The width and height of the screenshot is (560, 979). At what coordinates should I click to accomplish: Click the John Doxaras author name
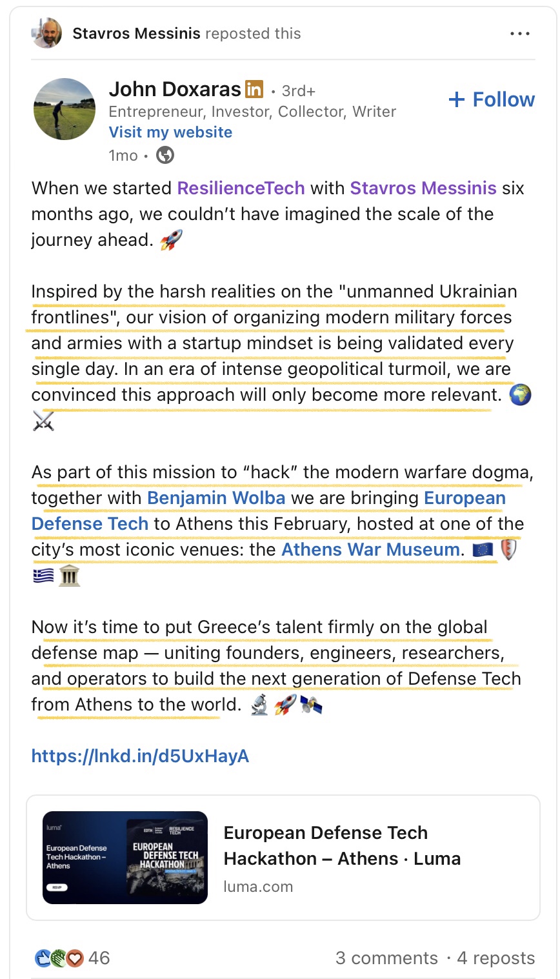click(x=174, y=89)
